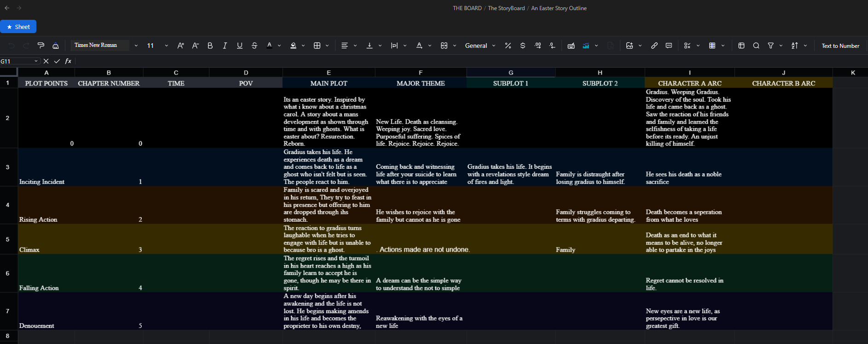Select the 'Actions made are not undone' cell
This screenshot has height=344, width=868.
coord(421,239)
